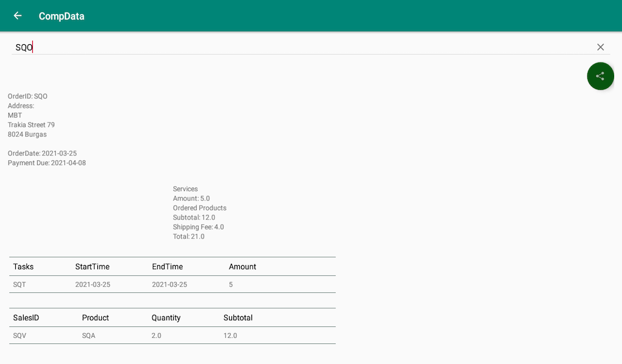This screenshot has width=622, height=364.
Task: Select the 'Address:' label
Action: 21,106
